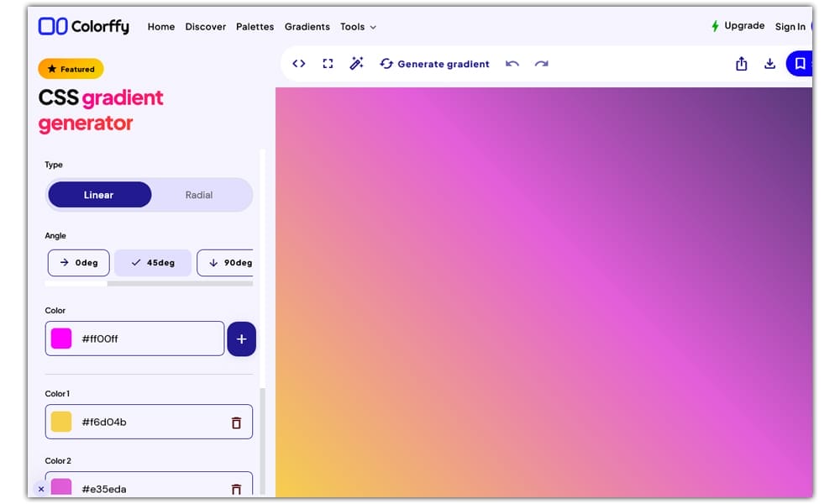The width and height of the screenshot is (840, 504).
Task: Select the 45deg angle option
Action: 152,262
